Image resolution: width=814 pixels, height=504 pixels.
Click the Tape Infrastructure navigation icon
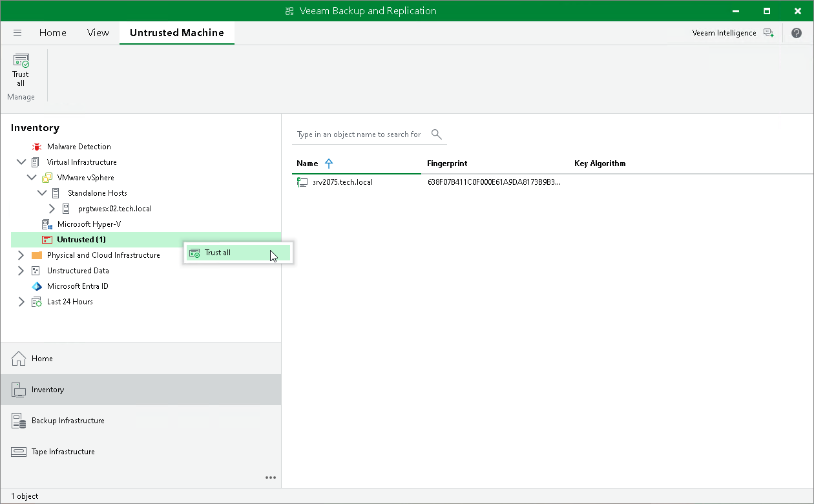coord(19,452)
